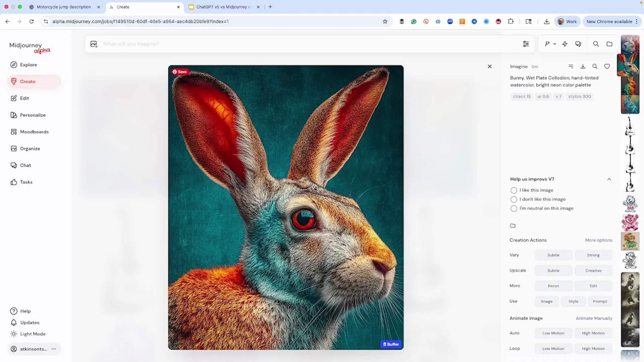Select the search magnifier beside the prompt bar
Viewport: 644px width, 362px height.
[596, 44]
